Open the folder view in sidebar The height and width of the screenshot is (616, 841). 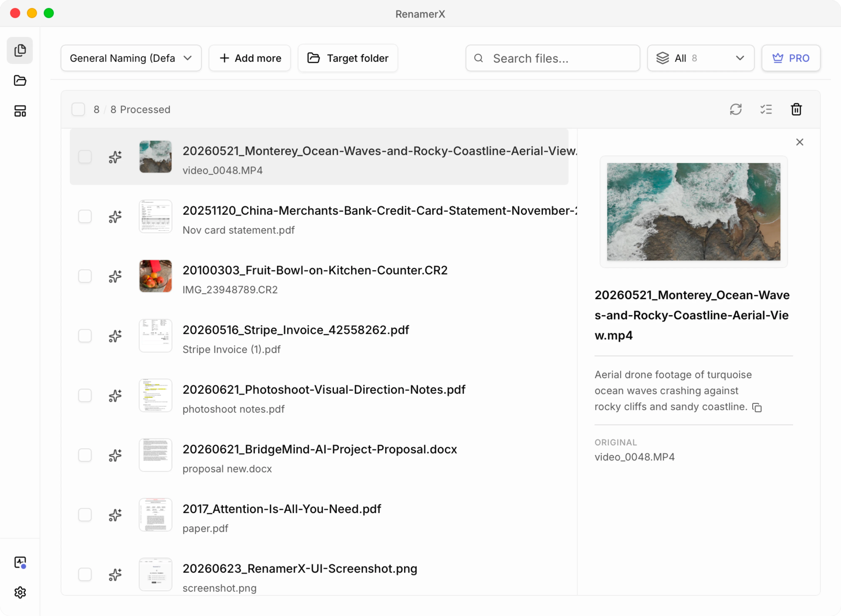(x=20, y=80)
